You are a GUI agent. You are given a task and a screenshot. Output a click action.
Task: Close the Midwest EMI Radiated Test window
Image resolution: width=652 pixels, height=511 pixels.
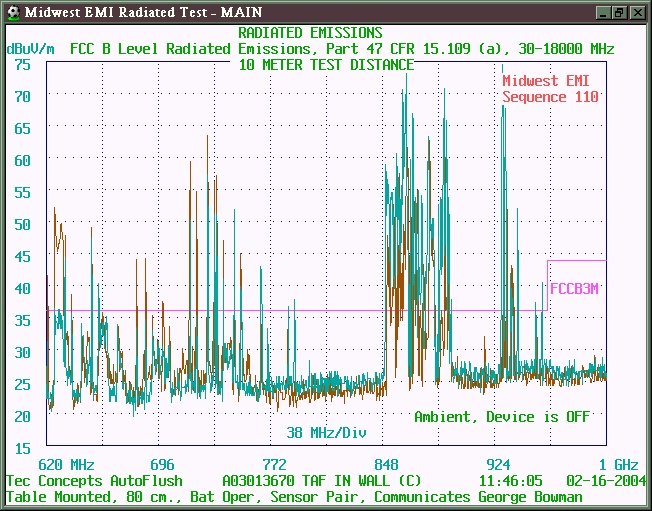point(636,12)
